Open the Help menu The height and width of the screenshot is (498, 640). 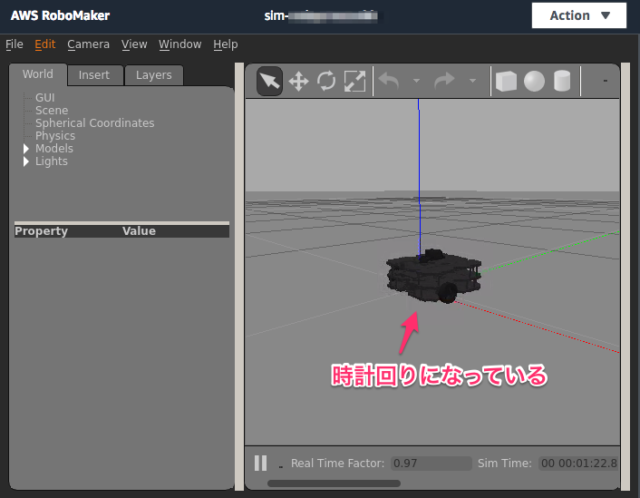[225, 44]
